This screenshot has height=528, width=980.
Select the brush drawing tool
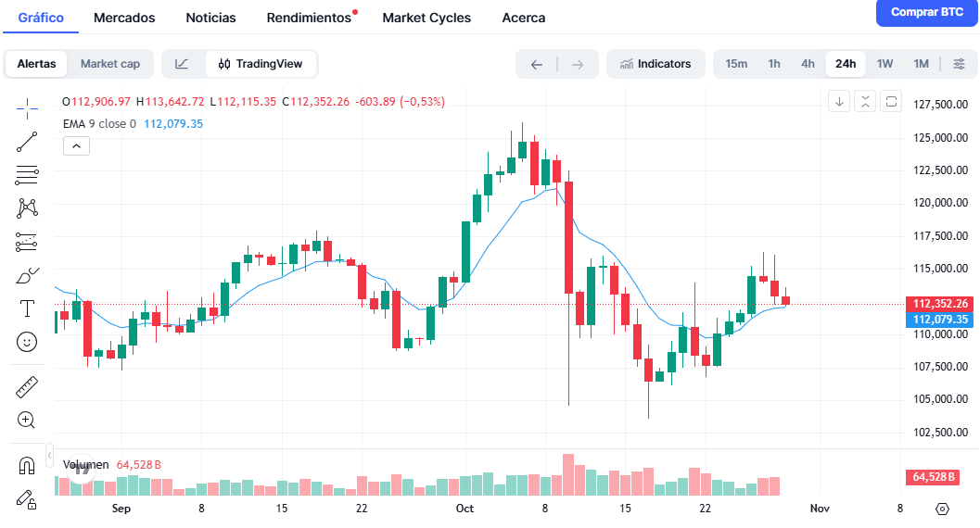point(27,275)
